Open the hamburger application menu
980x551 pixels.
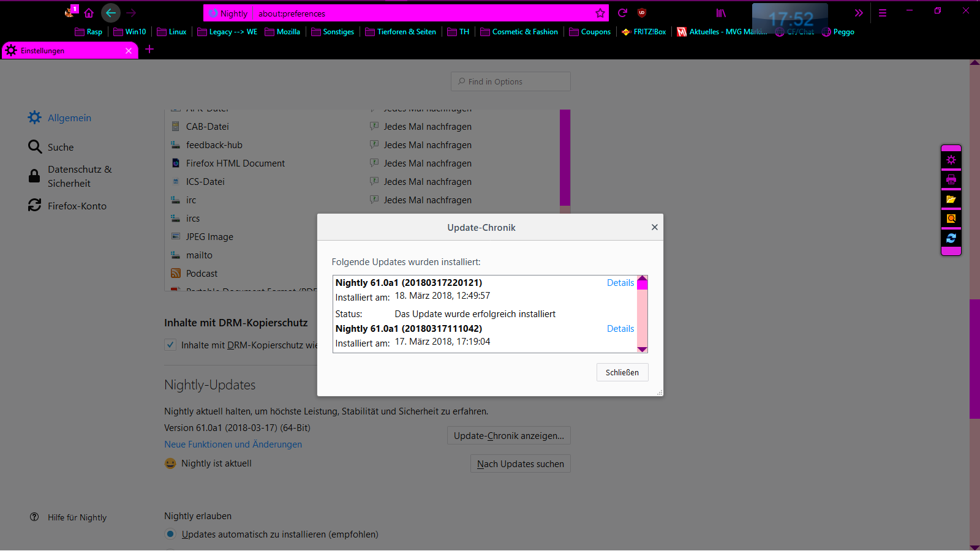[x=883, y=13]
